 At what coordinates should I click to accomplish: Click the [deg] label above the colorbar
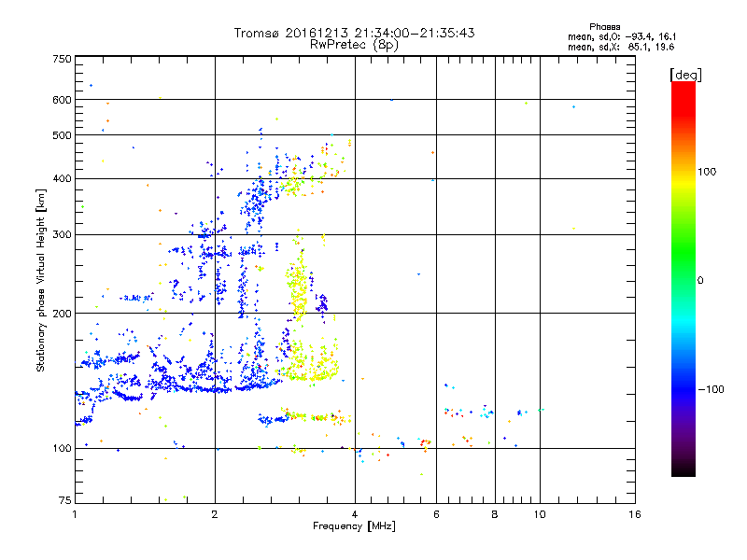click(685, 75)
